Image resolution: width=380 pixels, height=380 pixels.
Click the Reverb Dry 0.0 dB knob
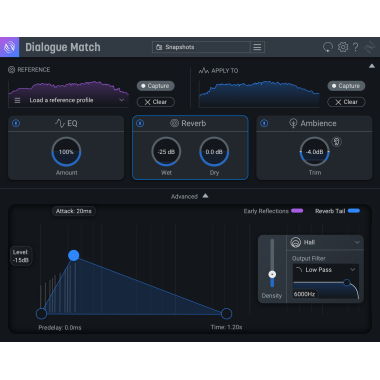[214, 152]
